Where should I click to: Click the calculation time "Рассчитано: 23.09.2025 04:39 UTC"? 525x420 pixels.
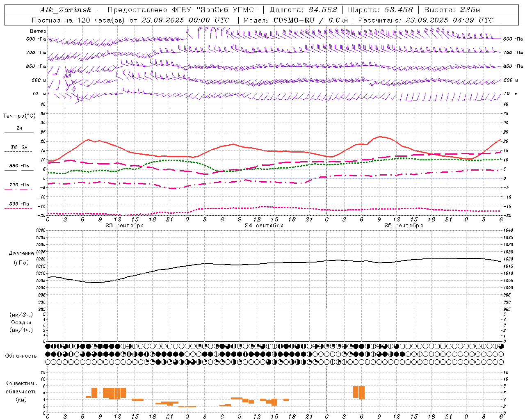[x=426, y=20]
